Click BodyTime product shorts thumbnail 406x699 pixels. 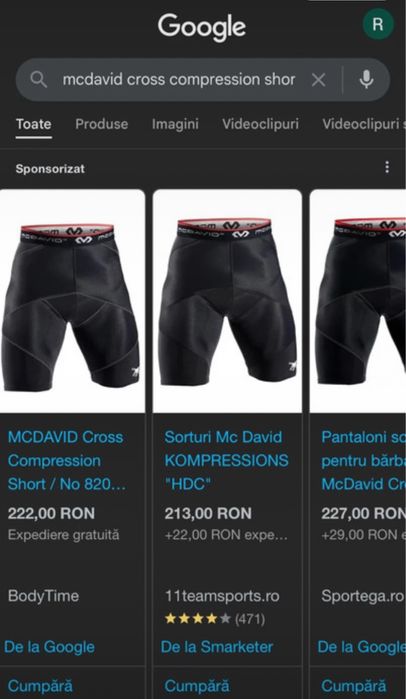72,301
